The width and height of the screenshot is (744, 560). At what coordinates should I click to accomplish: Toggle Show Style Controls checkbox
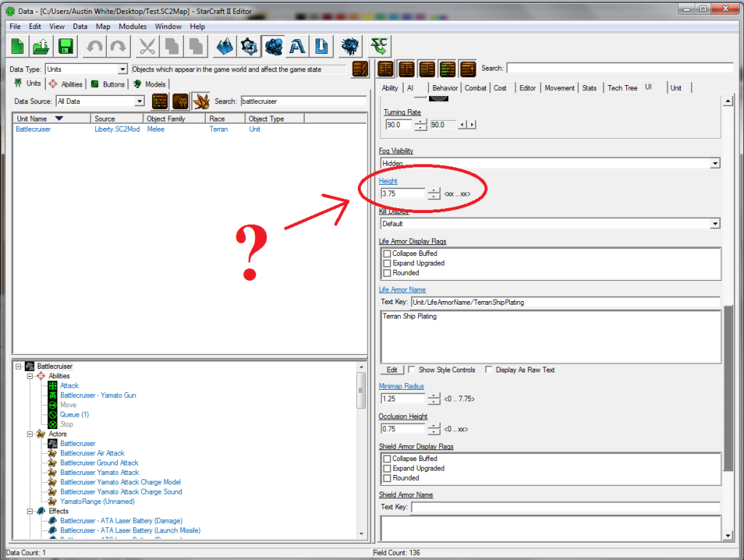coord(412,369)
